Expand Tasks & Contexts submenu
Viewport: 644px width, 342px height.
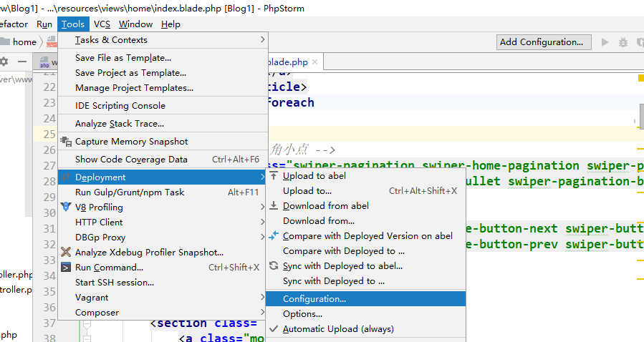(163, 40)
